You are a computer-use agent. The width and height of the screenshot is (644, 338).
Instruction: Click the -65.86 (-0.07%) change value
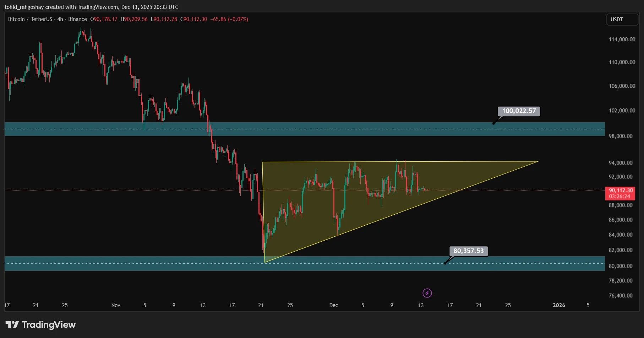pos(229,19)
